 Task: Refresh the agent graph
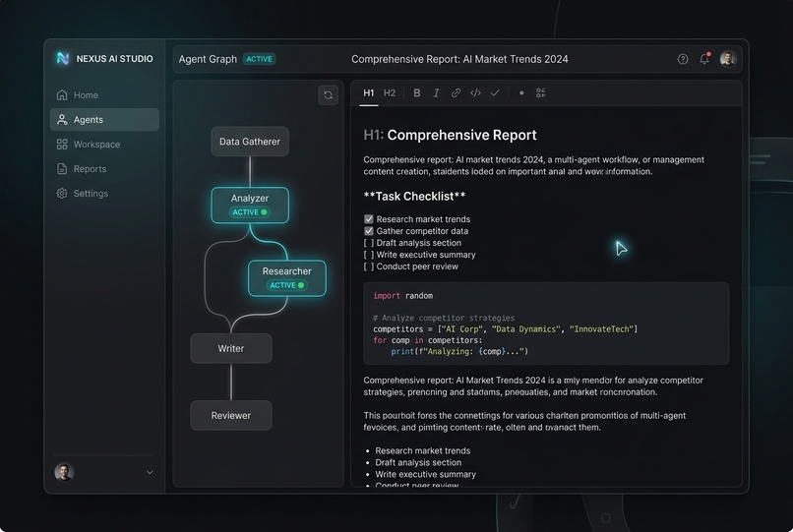coord(329,95)
